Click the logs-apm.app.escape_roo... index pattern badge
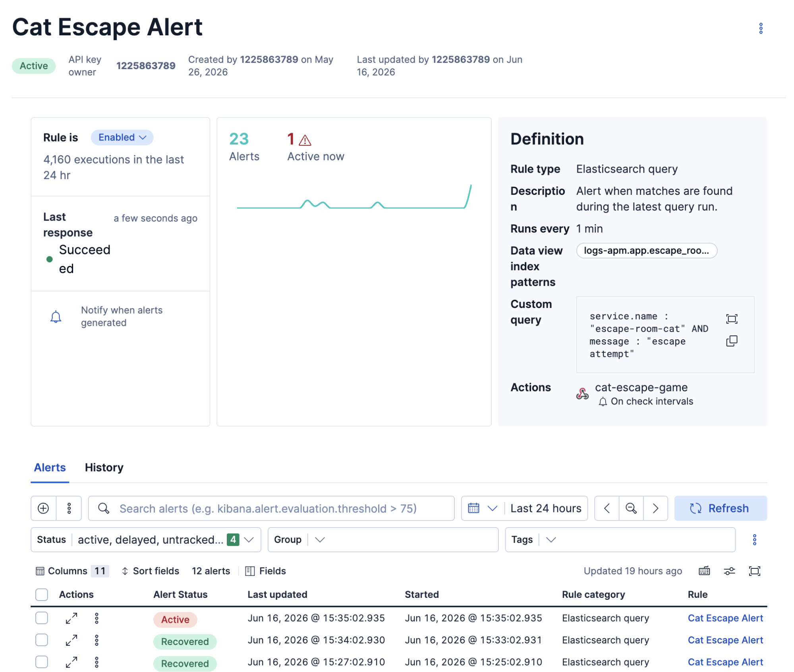The height and width of the screenshot is (672, 794). click(646, 250)
